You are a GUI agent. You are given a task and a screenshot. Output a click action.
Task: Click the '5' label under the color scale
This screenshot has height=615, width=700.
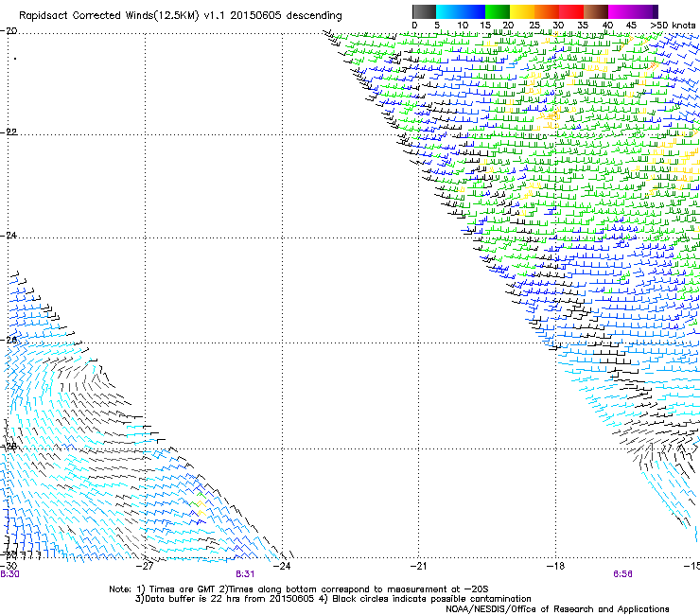437,26
